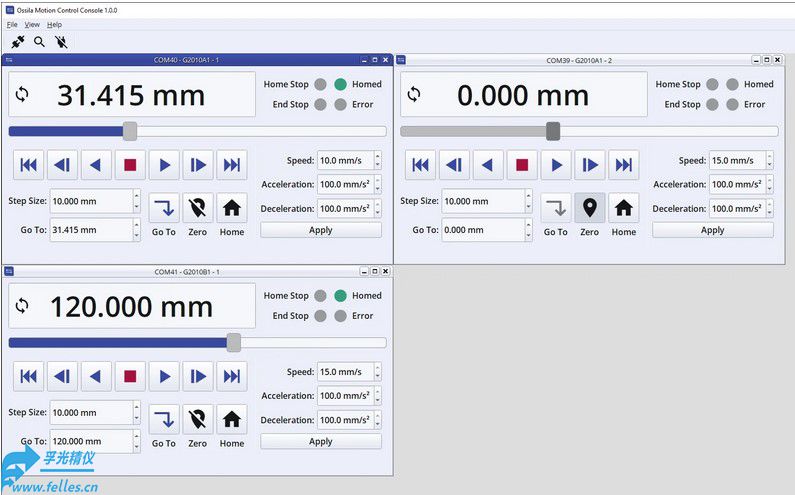Click the Home icon in COM41 window

(232, 420)
